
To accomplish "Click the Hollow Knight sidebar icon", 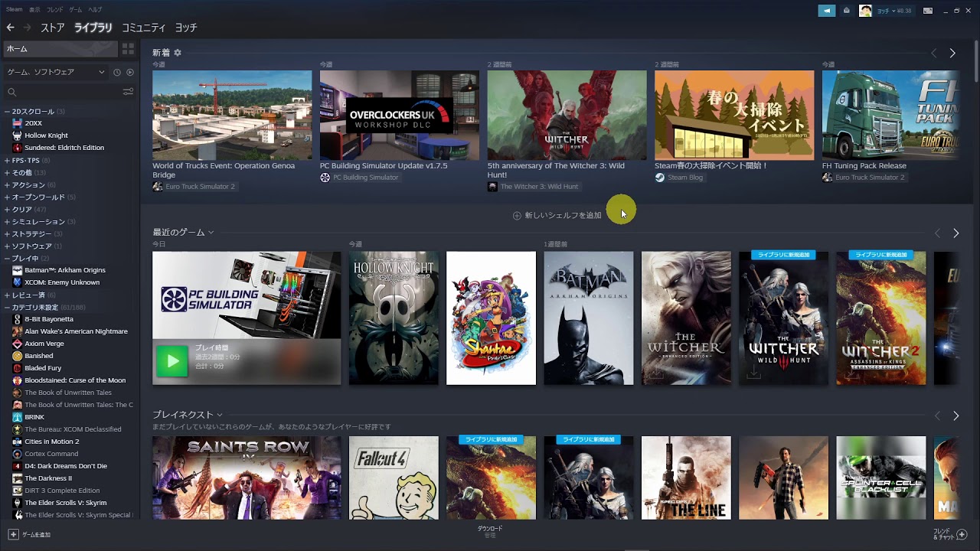I will (17, 135).
